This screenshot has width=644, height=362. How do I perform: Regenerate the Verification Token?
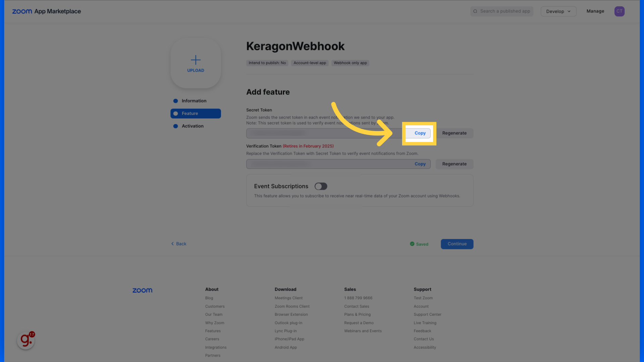tap(454, 164)
